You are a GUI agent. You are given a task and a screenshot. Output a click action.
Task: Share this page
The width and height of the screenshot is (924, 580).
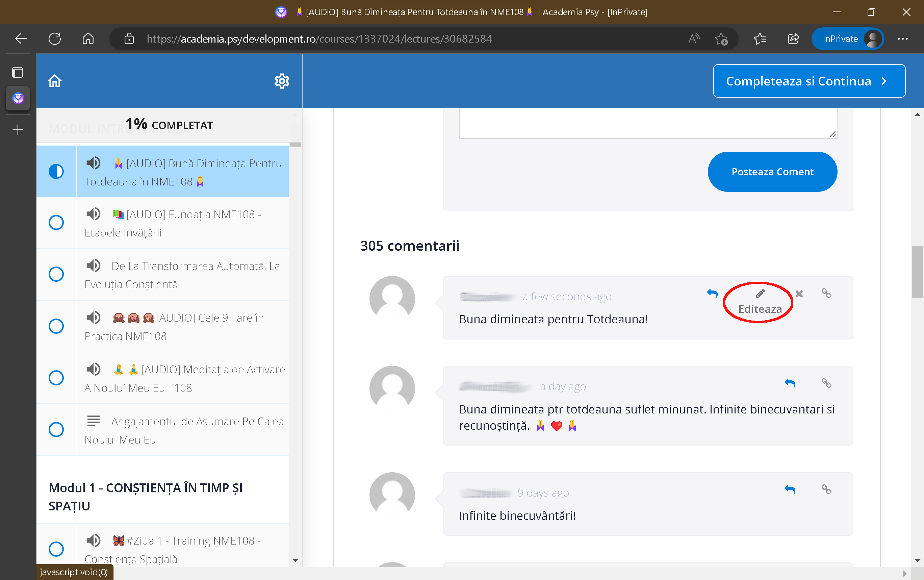(793, 39)
